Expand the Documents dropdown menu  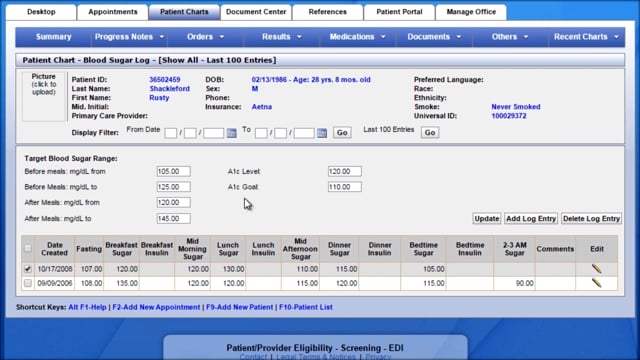[x=458, y=37]
